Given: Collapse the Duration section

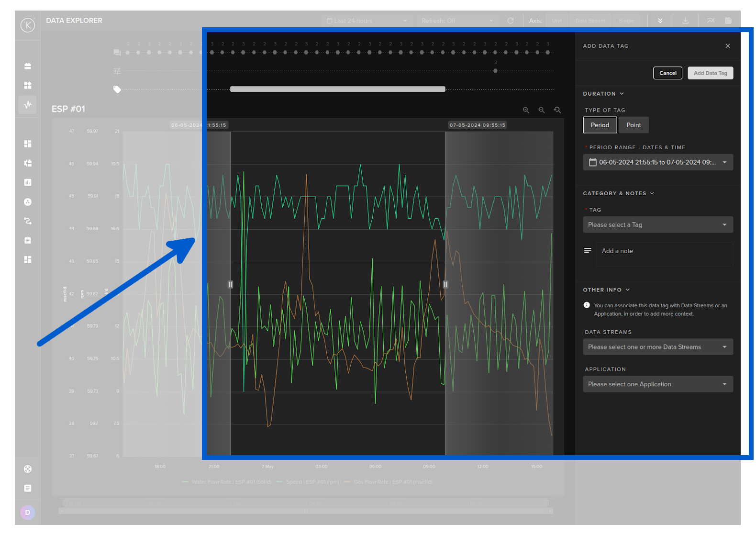Looking at the screenshot, I should click(x=603, y=94).
